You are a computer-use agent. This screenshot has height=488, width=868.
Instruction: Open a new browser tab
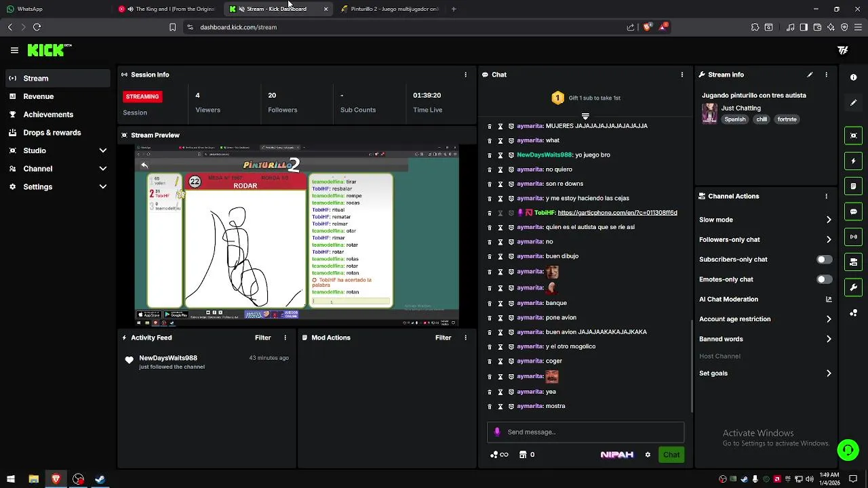tap(454, 9)
